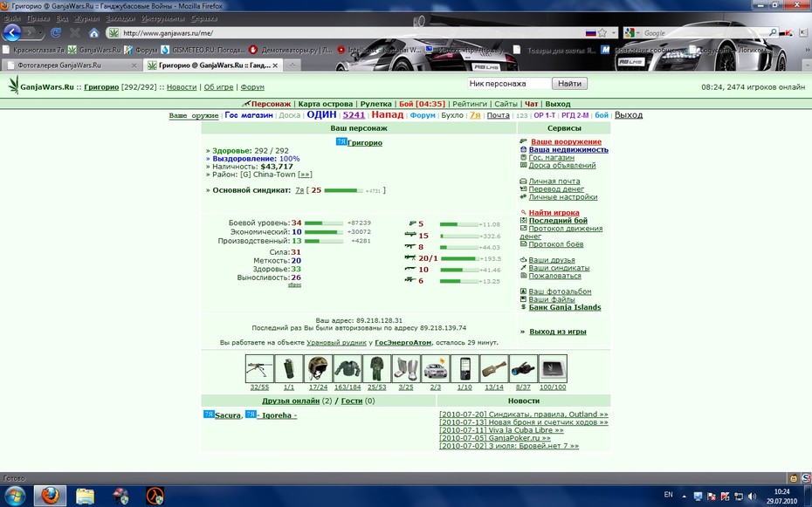
Task: Click the GanjaWars leaf logo in page header
Action: tap(13, 85)
